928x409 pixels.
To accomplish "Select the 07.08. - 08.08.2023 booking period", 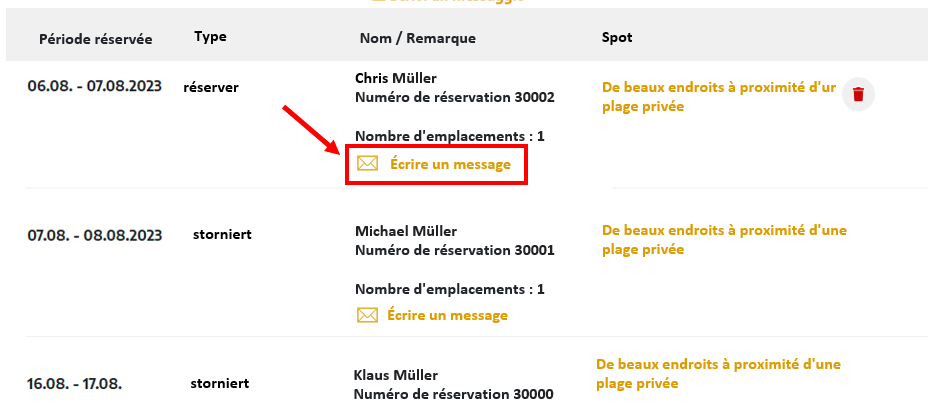I will (x=95, y=236).
